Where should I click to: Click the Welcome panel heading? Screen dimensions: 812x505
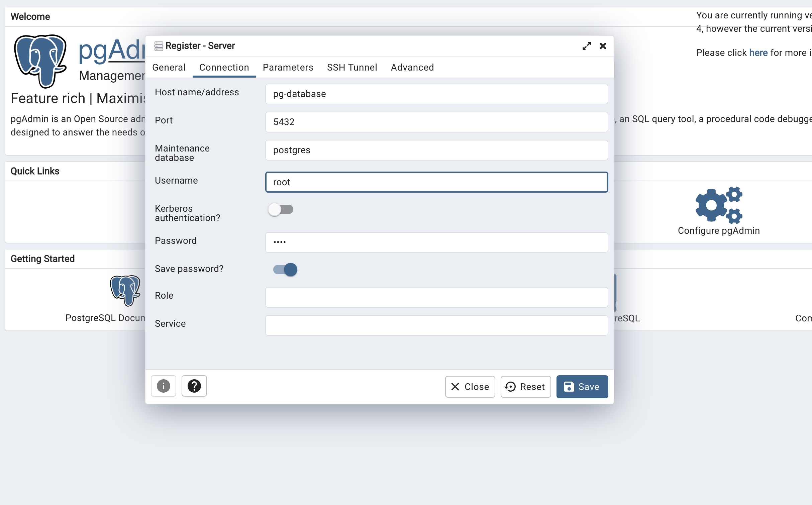click(30, 16)
